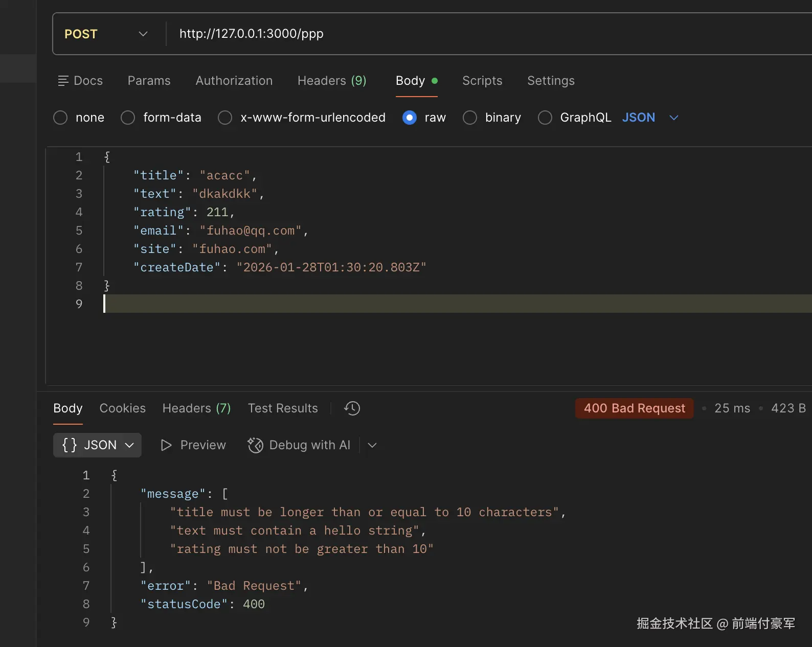Choose binary body type
The image size is (812, 647).
pyautogui.click(x=470, y=118)
